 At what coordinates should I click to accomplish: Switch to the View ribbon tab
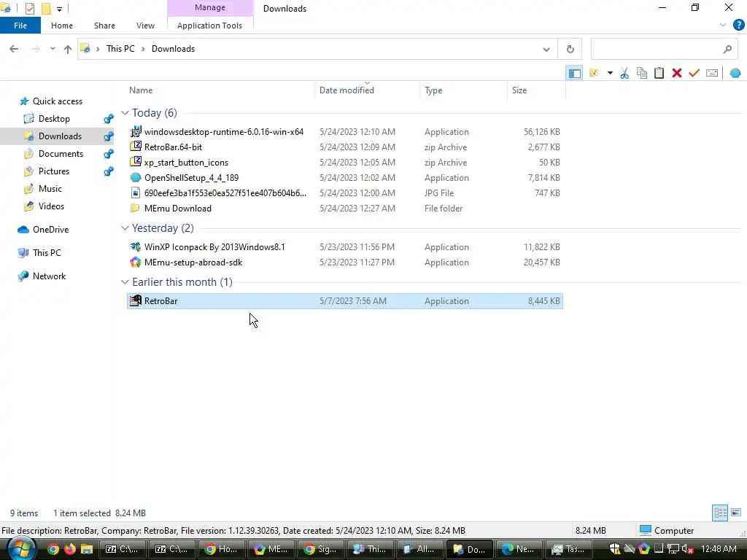pyautogui.click(x=145, y=26)
